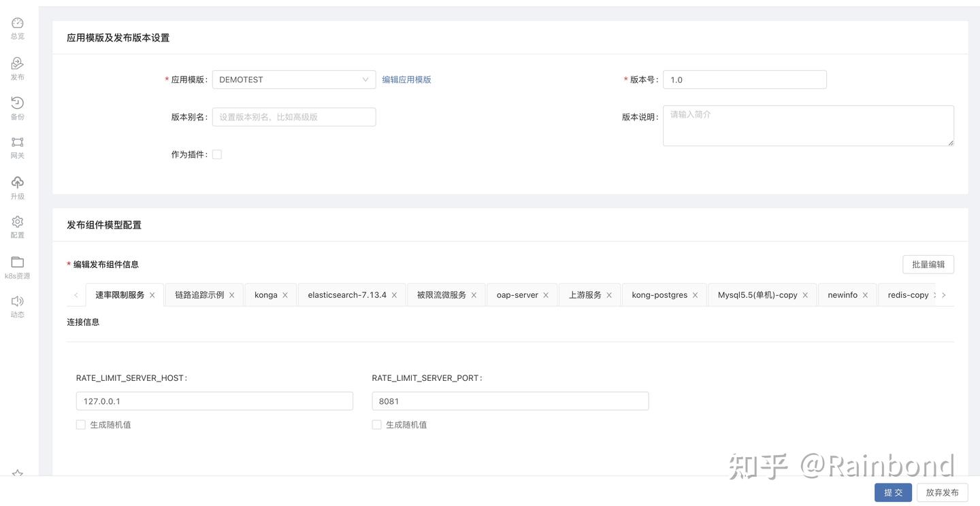980x506 pixels.
Task: Switch to the oap-server component tab
Action: tap(517, 295)
